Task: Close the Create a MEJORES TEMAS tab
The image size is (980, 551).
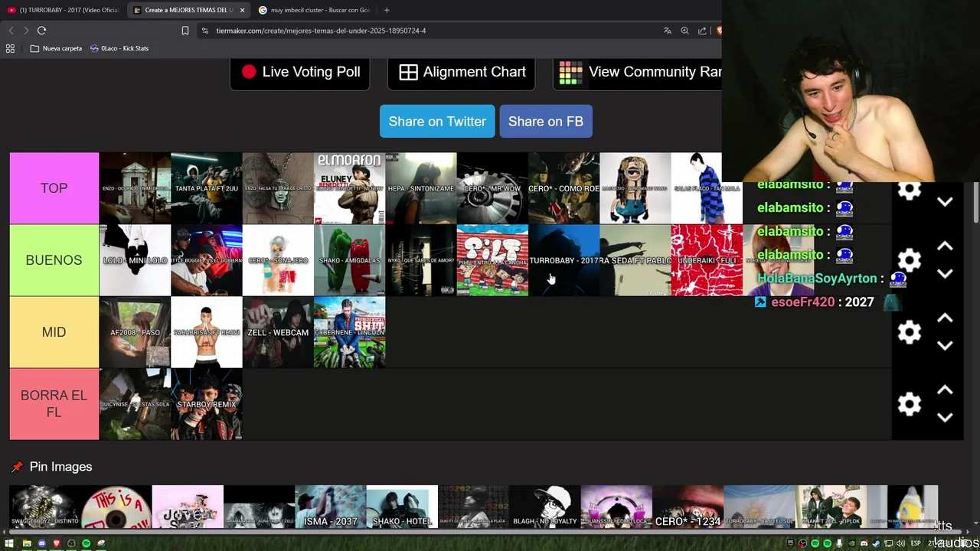Action: pyautogui.click(x=242, y=10)
